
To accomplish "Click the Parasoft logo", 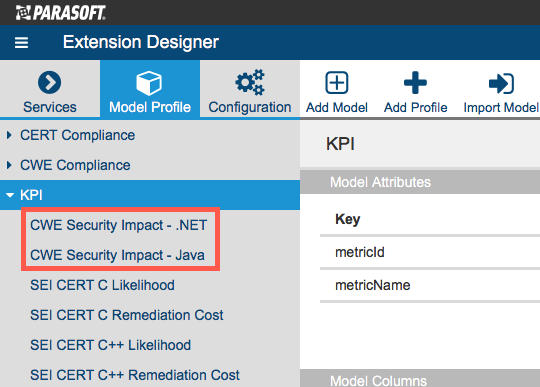I will pos(61,13).
